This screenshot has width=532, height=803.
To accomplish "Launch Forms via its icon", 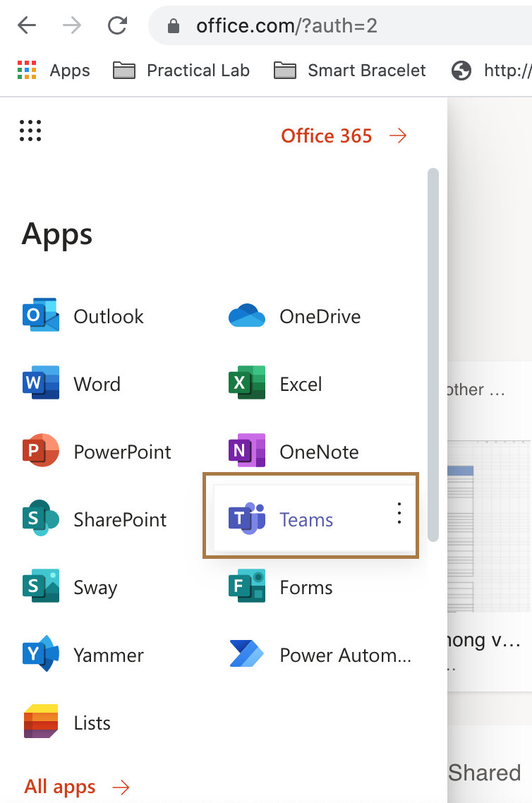I will [247, 587].
